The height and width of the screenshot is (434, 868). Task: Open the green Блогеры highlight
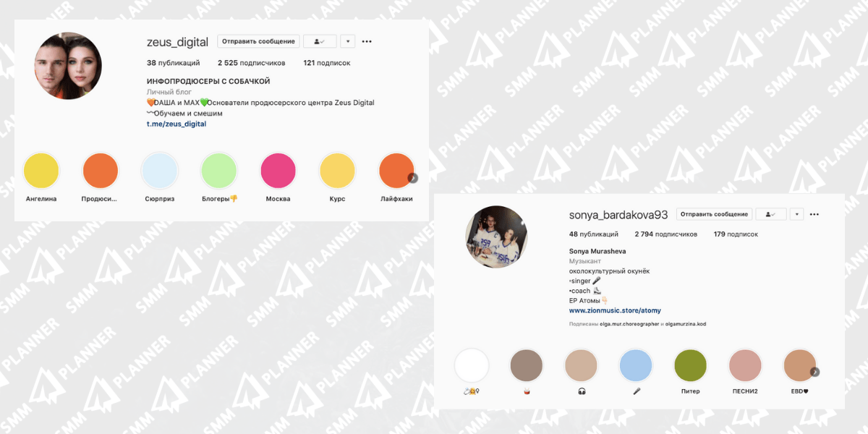pyautogui.click(x=219, y=171)
